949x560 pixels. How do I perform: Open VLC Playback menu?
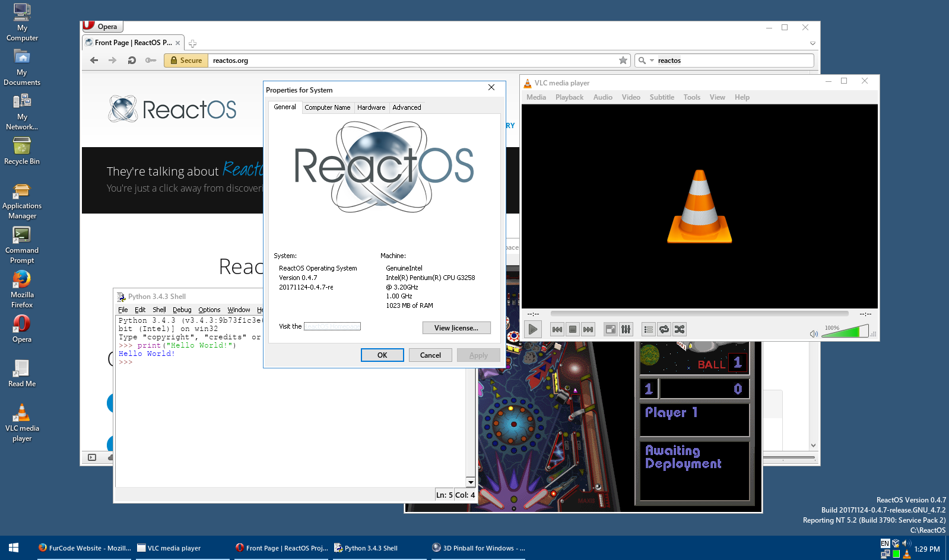click(569, 97)
